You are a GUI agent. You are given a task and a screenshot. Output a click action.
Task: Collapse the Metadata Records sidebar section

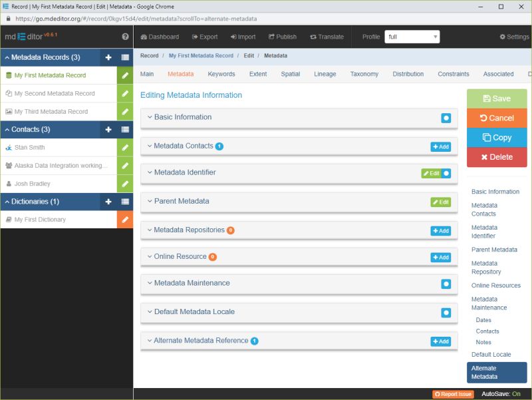coord(43,57)
